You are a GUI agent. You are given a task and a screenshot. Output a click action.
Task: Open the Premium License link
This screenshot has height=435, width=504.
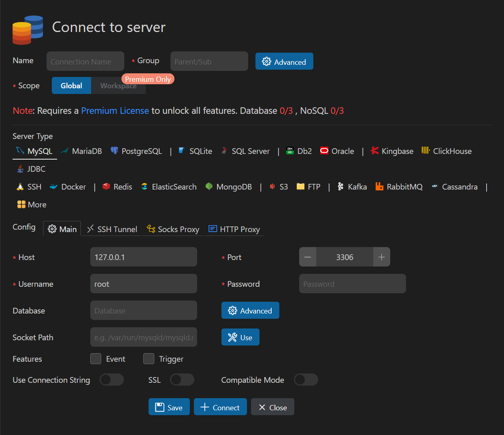115,111
